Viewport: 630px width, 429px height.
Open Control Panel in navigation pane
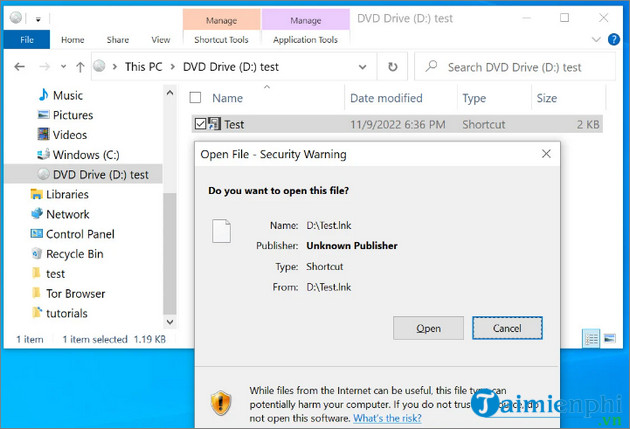[80, 234]
